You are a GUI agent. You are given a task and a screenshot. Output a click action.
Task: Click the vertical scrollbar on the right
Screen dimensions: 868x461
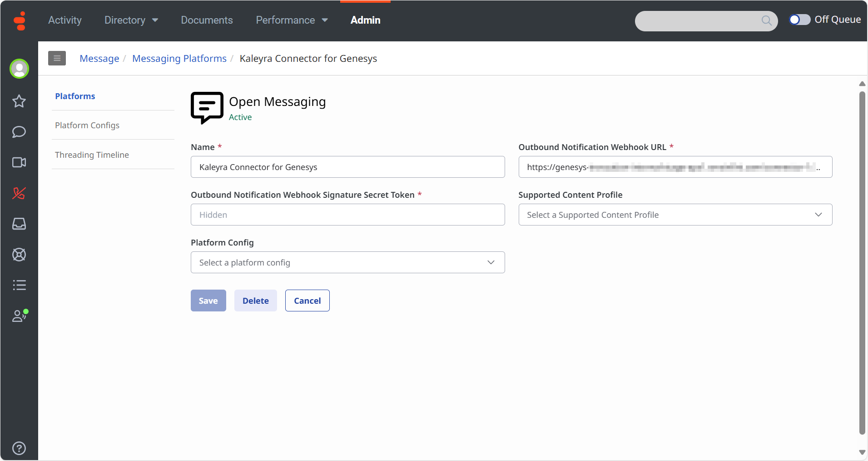(862, 263)
